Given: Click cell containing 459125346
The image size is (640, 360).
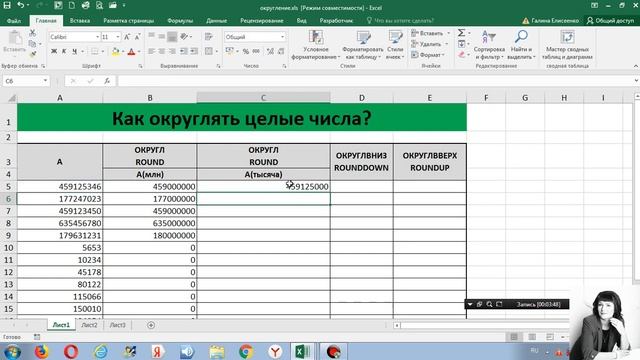Looking at the screenshot, I should click(60, 187).
